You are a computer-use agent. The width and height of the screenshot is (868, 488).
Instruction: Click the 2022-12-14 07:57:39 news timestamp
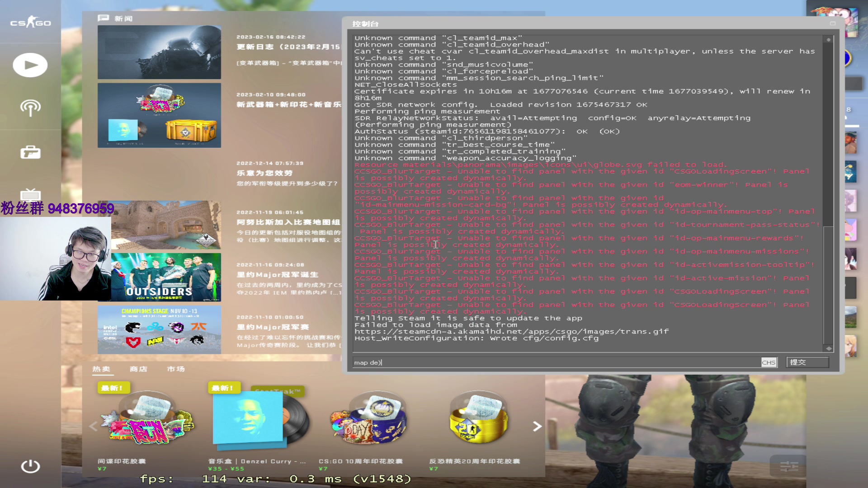click(x=270, y=164)
